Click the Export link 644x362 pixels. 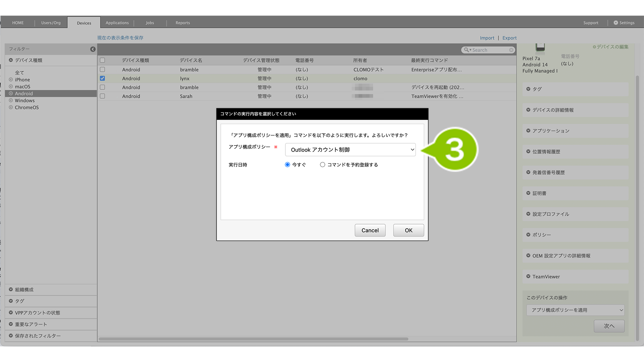509,38
